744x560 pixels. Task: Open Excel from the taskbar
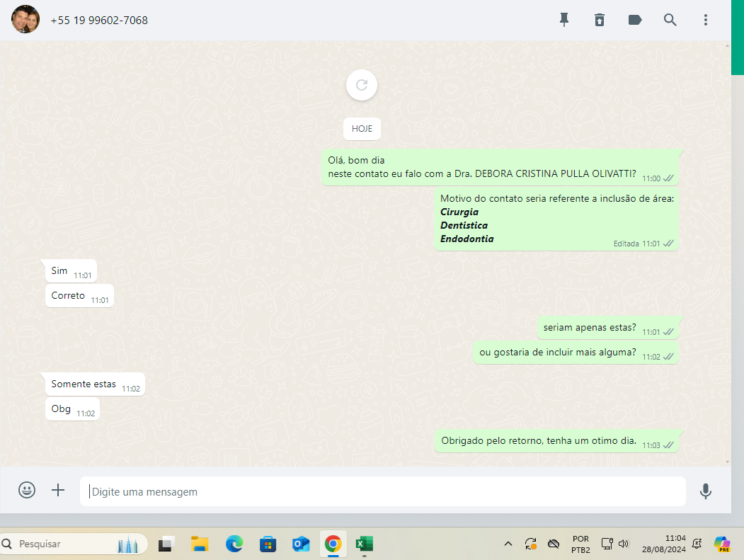click(x=364, y=544)
